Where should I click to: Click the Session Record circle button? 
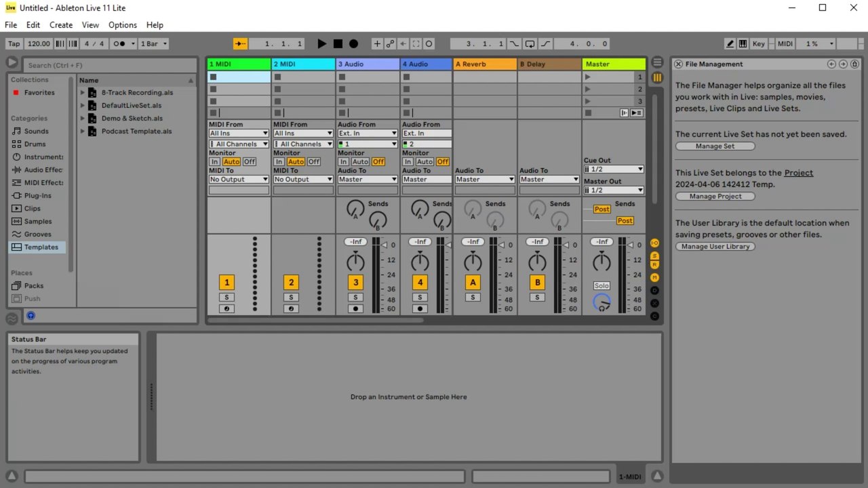(x=429, y=43)
